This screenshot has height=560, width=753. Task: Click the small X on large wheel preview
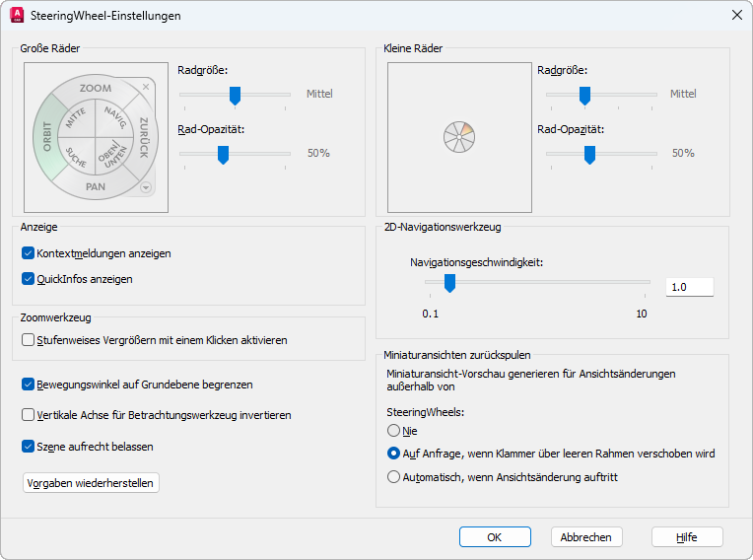(x=146, y=88)
